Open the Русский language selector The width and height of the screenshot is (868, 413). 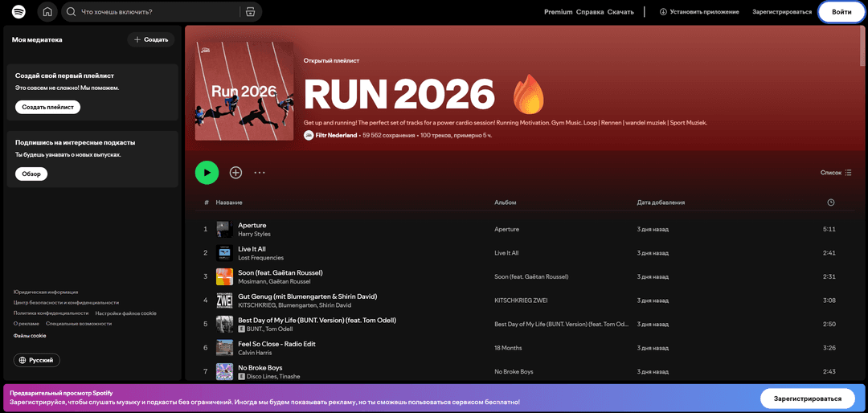[36, 360]
